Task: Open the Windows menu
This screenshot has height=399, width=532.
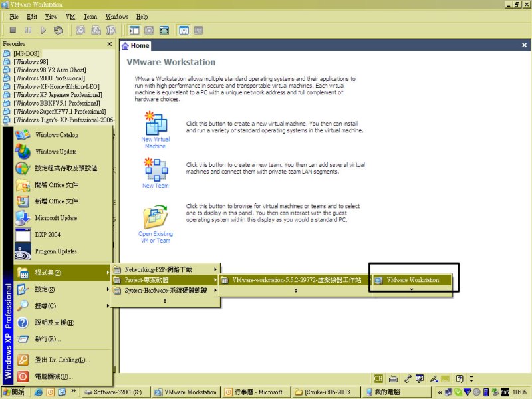Action: pyautogui.click(x=117, y=17)
